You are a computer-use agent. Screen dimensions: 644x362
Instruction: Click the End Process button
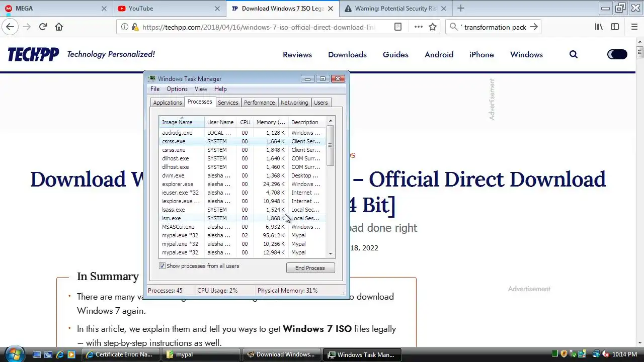click(310, 268)
